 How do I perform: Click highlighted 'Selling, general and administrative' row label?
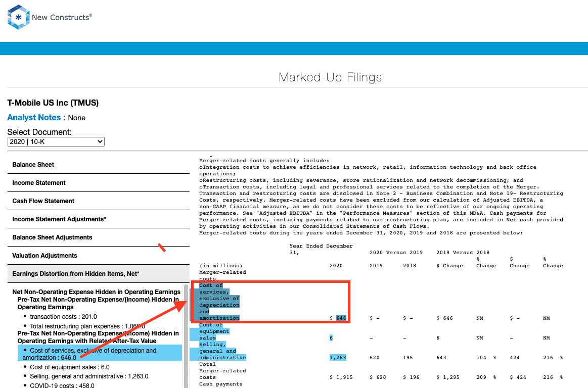222,351
